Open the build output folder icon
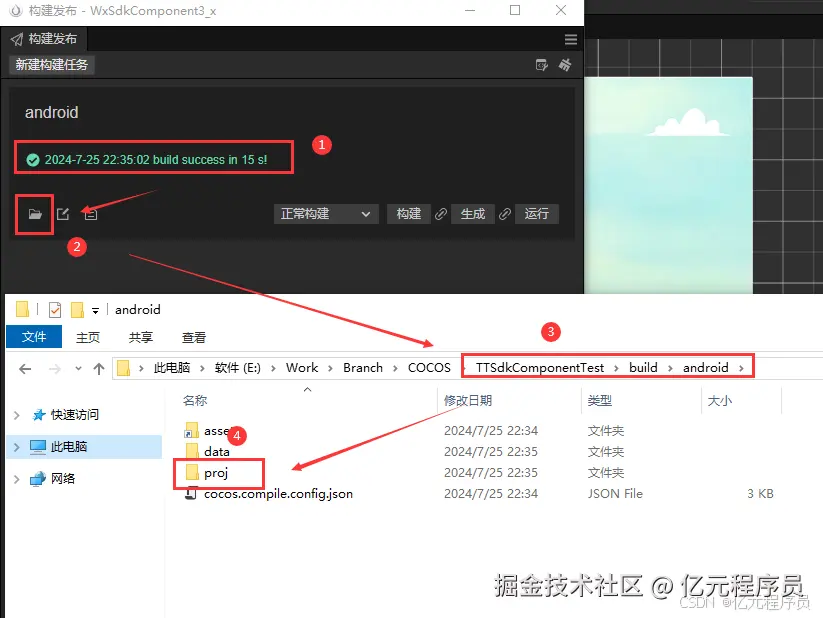 pyautogui.click(x=34, y=213)
